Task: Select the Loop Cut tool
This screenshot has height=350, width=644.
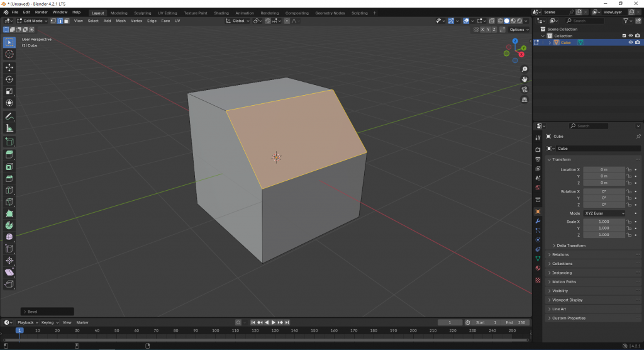Action: tap(9, 190)
